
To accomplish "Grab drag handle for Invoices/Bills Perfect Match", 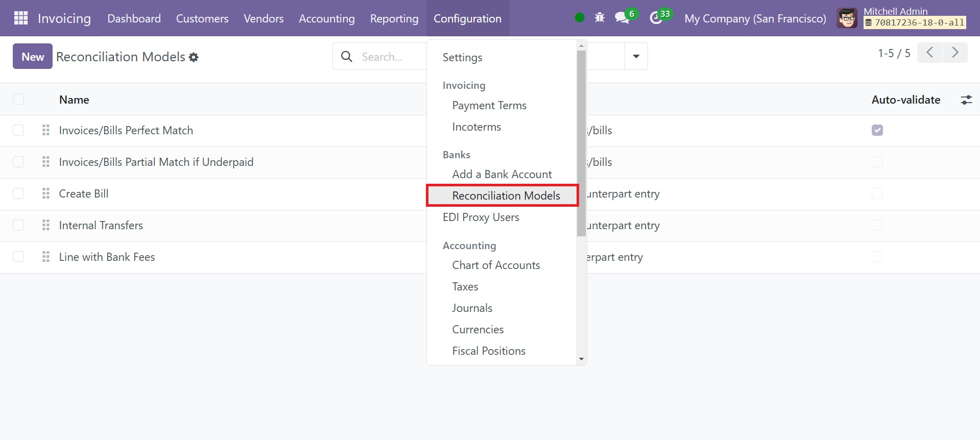I will [x=46, y=130].
